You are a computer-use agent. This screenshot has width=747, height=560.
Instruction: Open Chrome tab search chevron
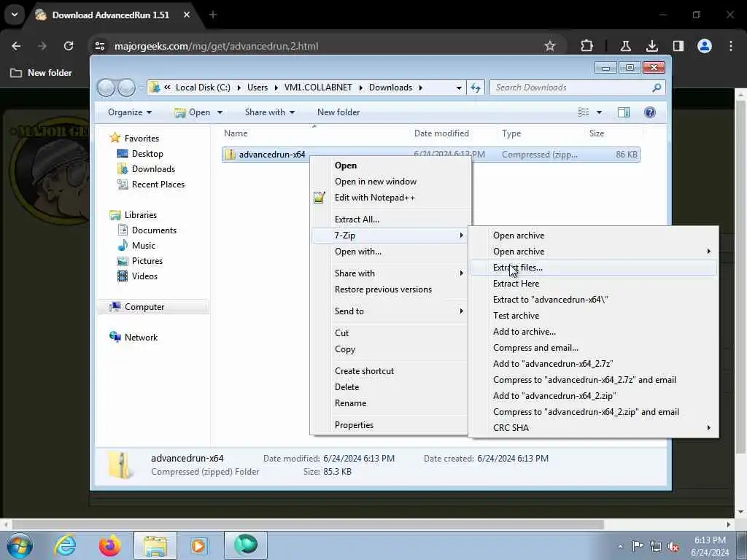15,15
